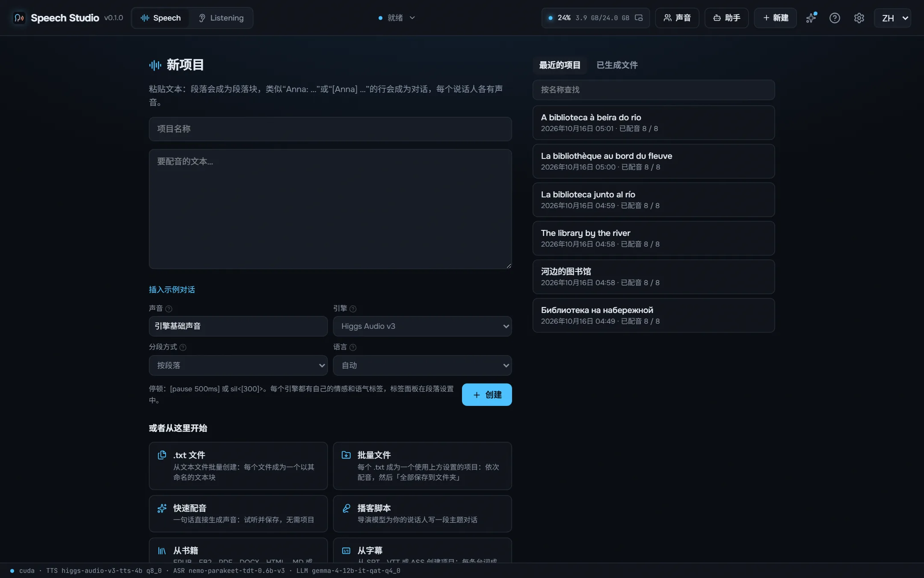Click the 从字幕 subtitle icon
This screenshot has width=924, height=578.
[x=346, y=551]
